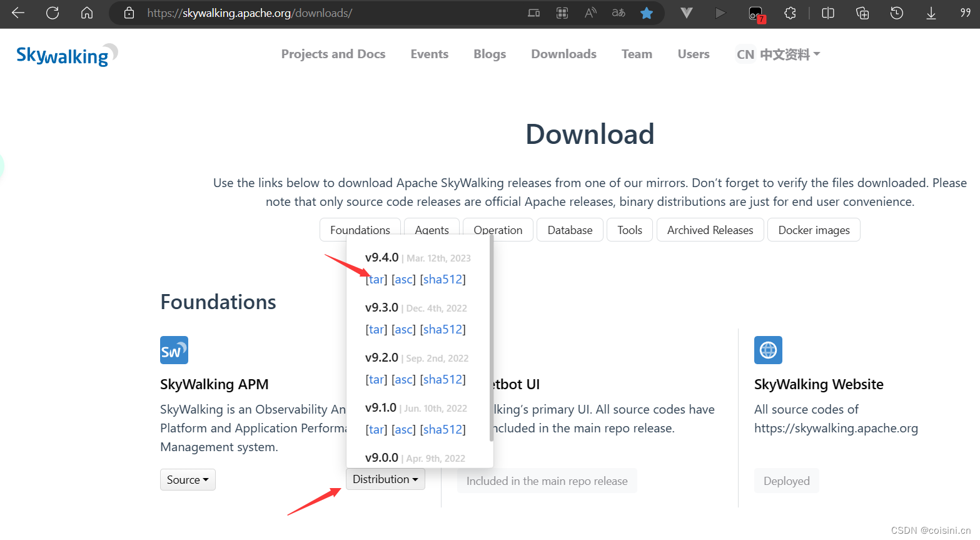Click Included in the main repo release
The height and width of the screenshot is (540, 980).
pos(547,481)
